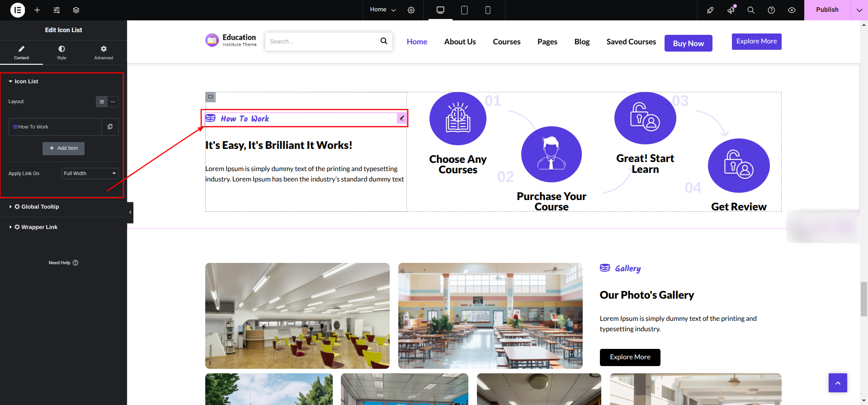This screenshot has height=405, width=868.
Task: Open the Home navigation menu item
Action: [x=417, y=42]
